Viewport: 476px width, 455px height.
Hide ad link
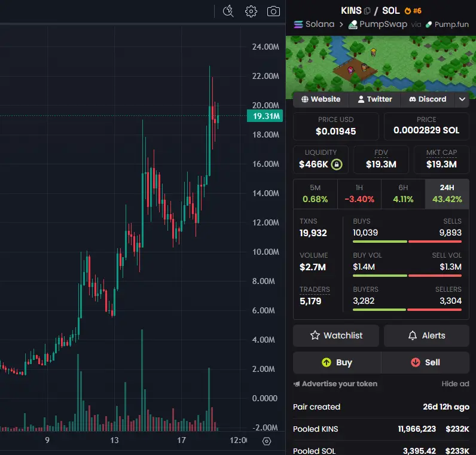455,384
